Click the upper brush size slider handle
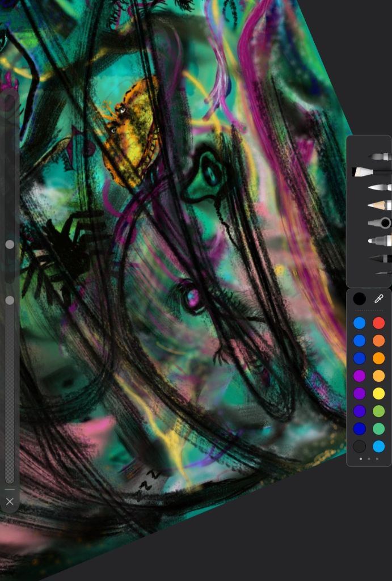This screenshot has height=581, width=392. tap(10, 244)
